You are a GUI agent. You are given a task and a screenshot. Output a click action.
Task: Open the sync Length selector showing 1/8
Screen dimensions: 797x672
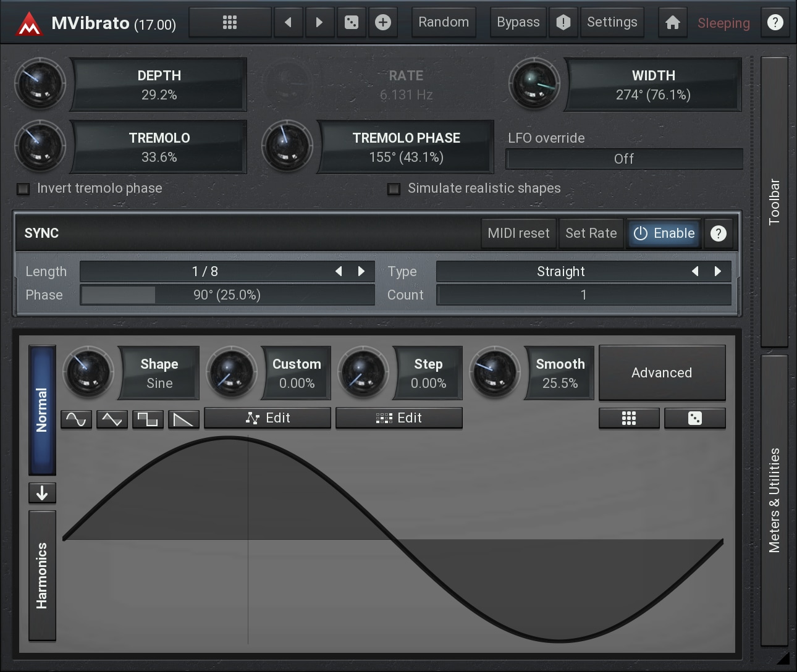point(205,271)
